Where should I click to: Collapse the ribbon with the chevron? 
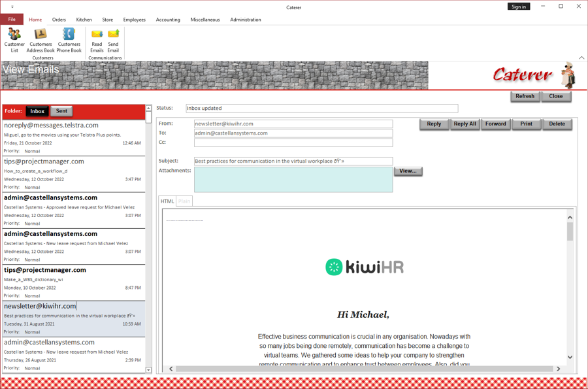[581, 58]
